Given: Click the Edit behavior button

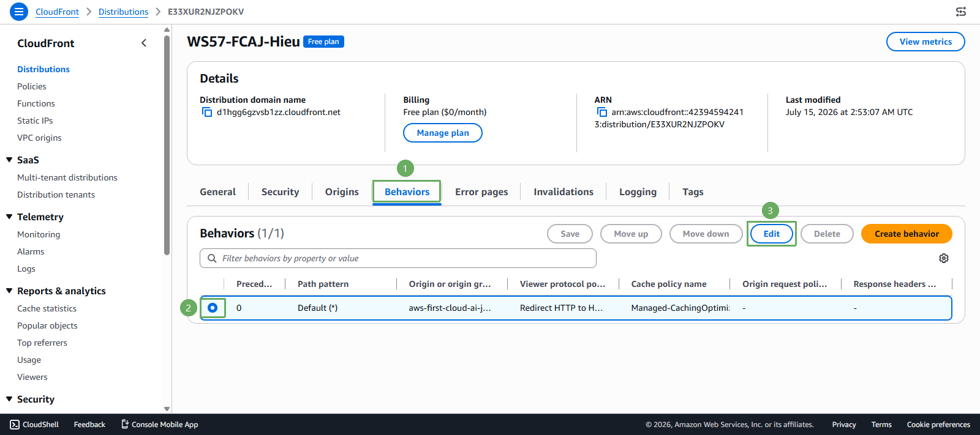Looking at the screenshot, I should pos(772,234).
